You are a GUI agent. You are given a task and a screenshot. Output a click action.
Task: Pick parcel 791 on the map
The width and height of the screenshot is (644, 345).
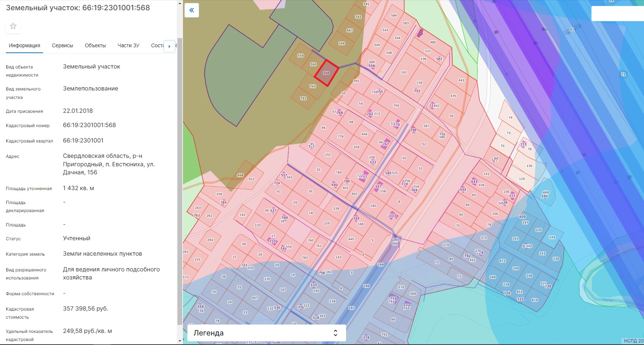[303, 98]
